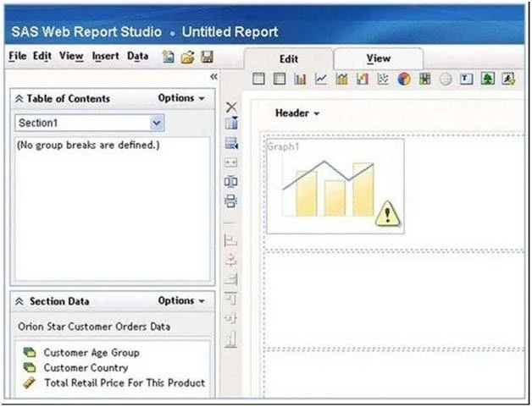Insert a geographical map object
This screenshot has width=532, height=407.
(446, 80)
